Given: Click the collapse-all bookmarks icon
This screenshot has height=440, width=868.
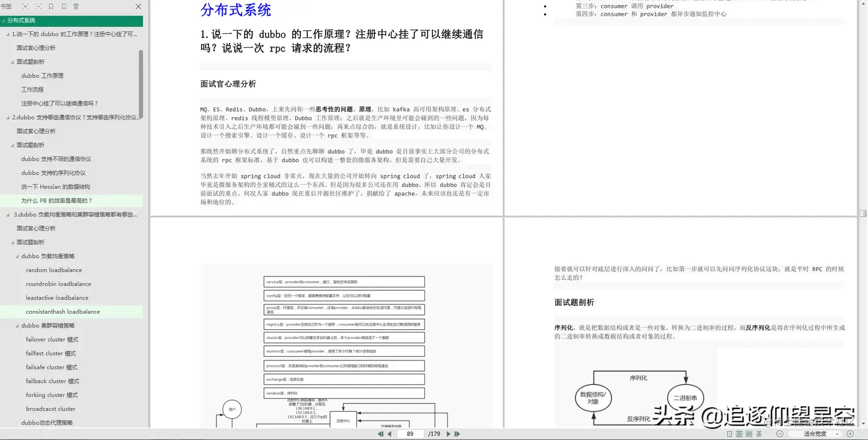Looking at the screenshot, I should pyautogui.click(x=38, y=6).
